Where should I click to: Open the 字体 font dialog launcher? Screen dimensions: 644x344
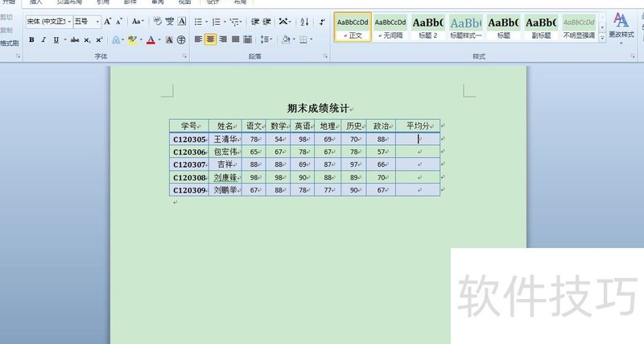pos(184,56)
